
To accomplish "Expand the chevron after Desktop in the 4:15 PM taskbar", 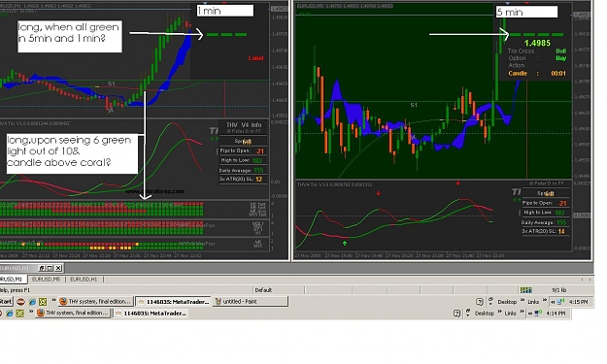I will coord(523,300).
